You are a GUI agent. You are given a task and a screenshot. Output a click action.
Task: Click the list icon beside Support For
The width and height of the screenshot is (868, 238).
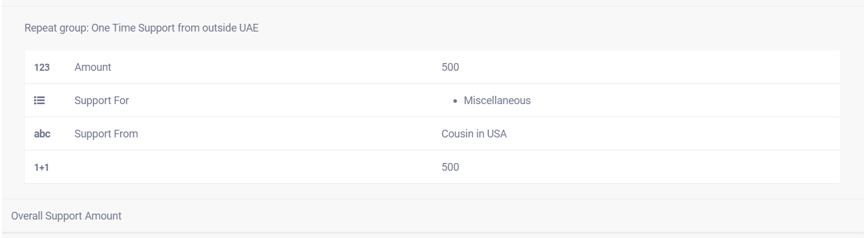coord(40,101)
